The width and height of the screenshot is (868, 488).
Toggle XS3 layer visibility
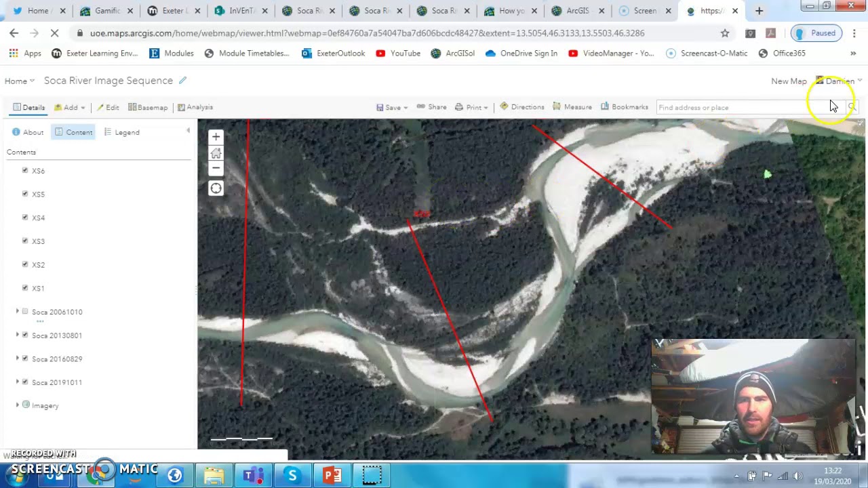coord(25,241)
